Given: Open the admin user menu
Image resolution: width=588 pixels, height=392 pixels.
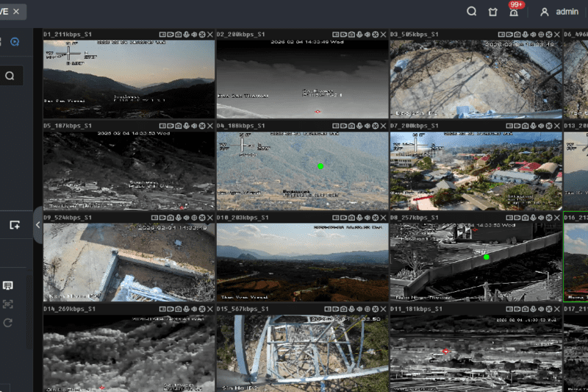Looking at the screenshot, I should (x=559, y=12).
